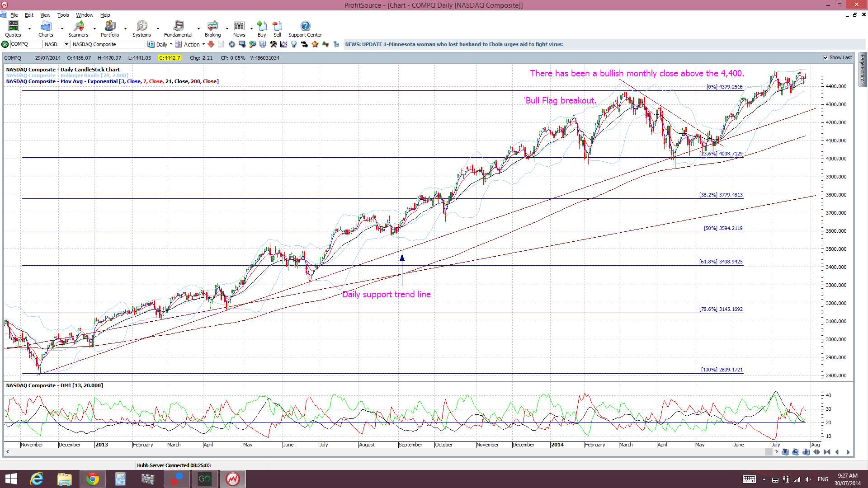Open the Systems tool

142,29
